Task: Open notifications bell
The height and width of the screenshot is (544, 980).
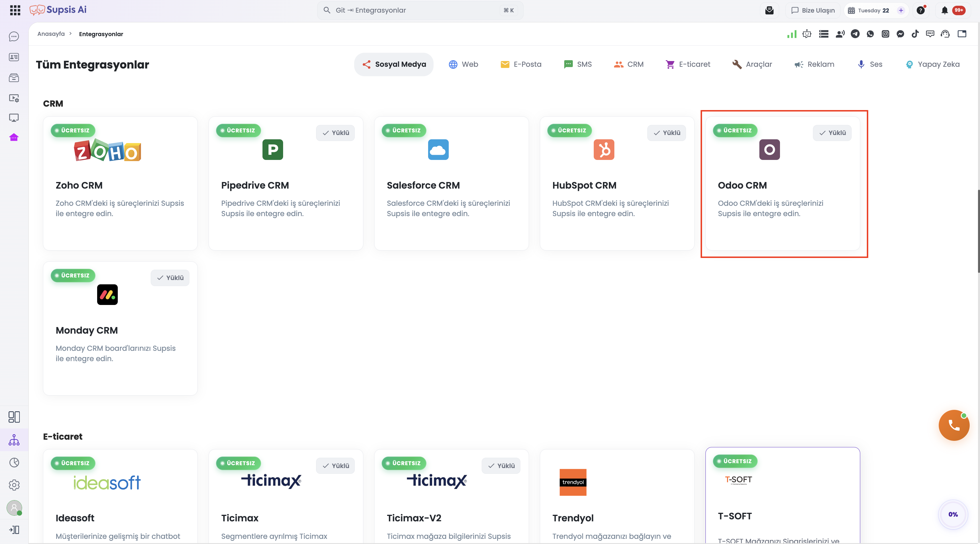Action: coord(945,10)
